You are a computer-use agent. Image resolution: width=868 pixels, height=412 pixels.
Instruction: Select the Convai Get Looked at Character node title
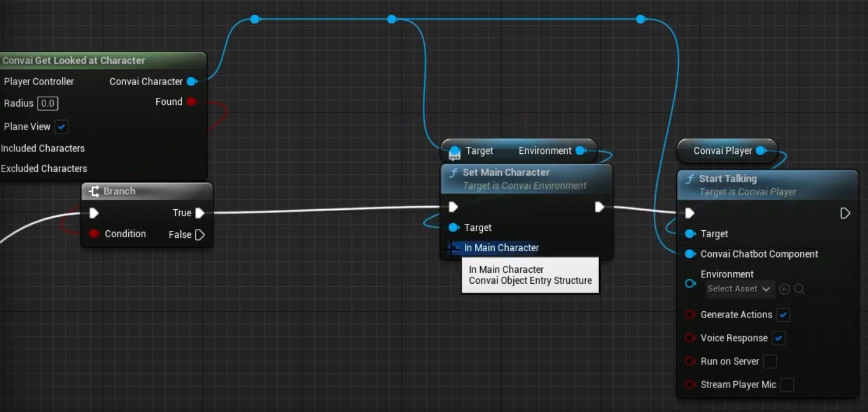[x=73, y=61]
